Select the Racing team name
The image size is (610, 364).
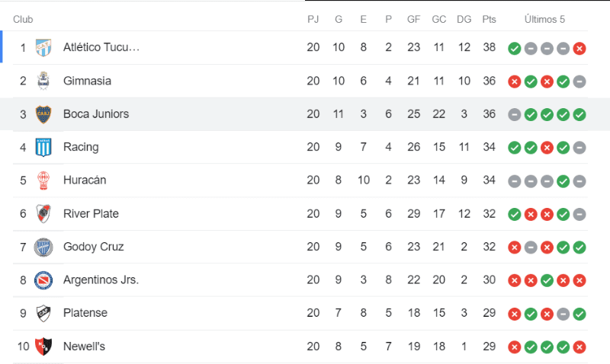[x=81, y=147]
